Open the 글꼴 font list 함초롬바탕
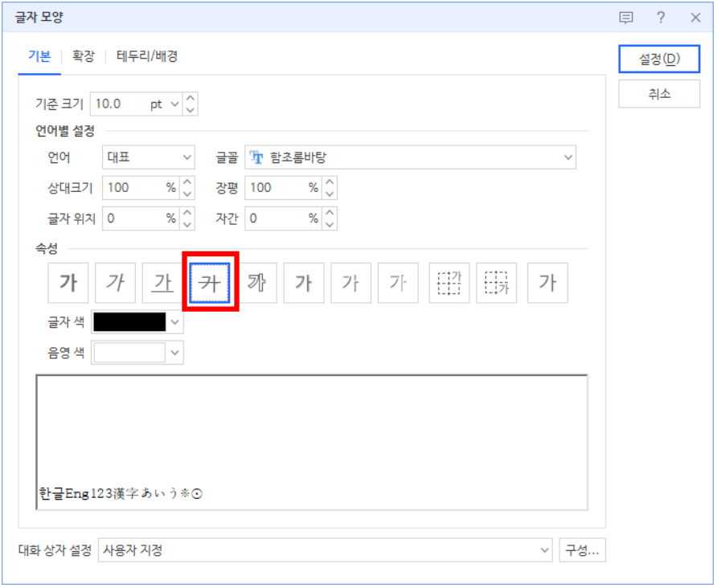Screen dimensions: 717x588 click(410, 157)
